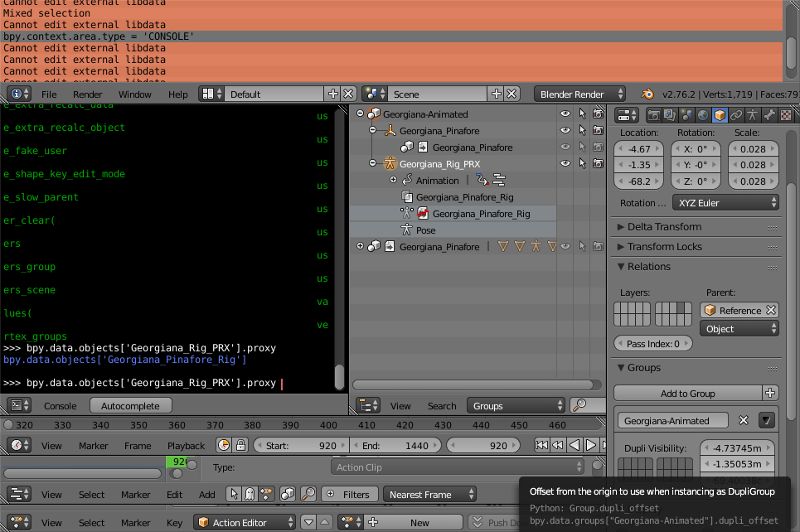Clear the Reference parent with X icon
The height and width of the screenshot is (532, 800).
771,310
